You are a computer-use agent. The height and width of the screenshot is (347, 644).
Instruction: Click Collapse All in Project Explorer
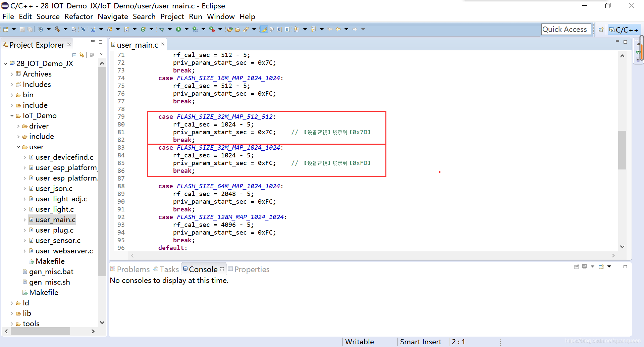(x=74, y=55)
